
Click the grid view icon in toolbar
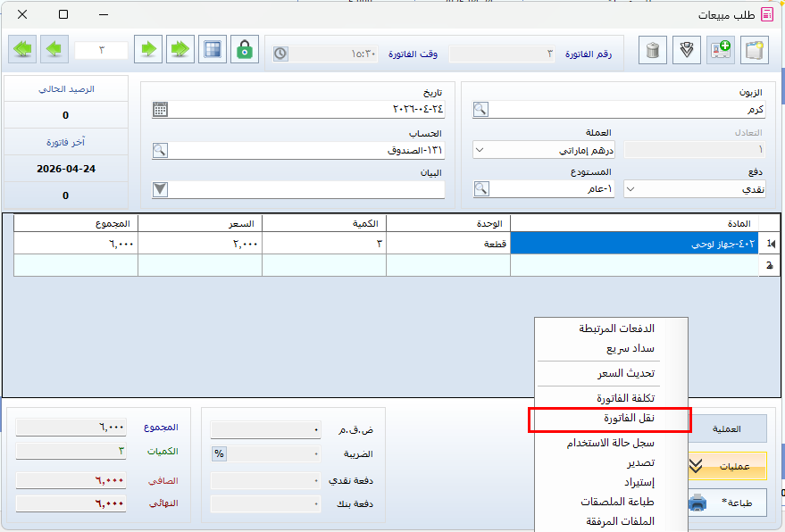(212, 50)
